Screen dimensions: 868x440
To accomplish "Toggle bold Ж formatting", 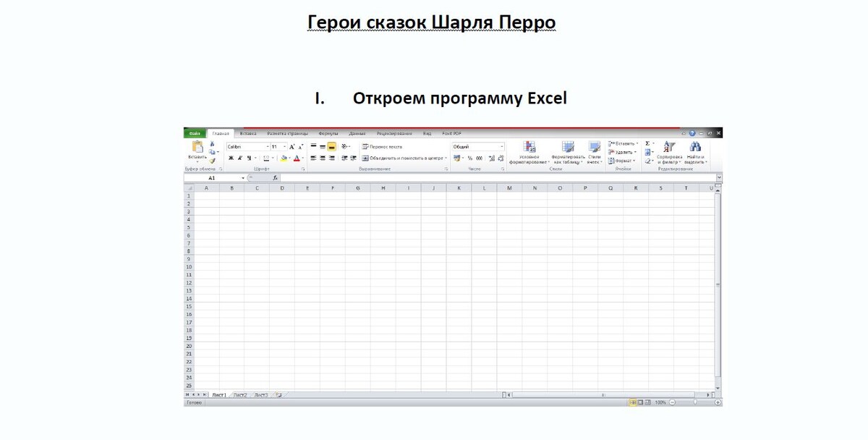I will tap(231, 158).
